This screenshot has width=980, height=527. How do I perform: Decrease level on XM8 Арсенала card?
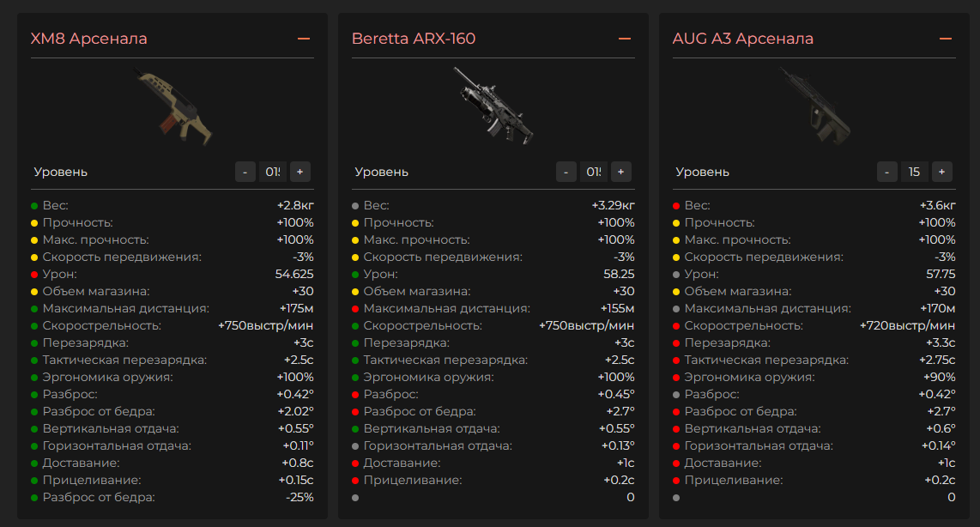245,172
